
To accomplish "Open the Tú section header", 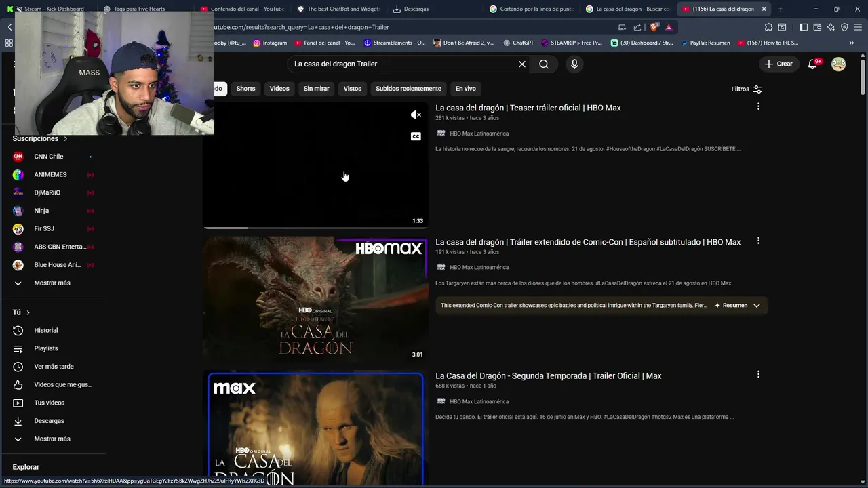I will [21, 312].
